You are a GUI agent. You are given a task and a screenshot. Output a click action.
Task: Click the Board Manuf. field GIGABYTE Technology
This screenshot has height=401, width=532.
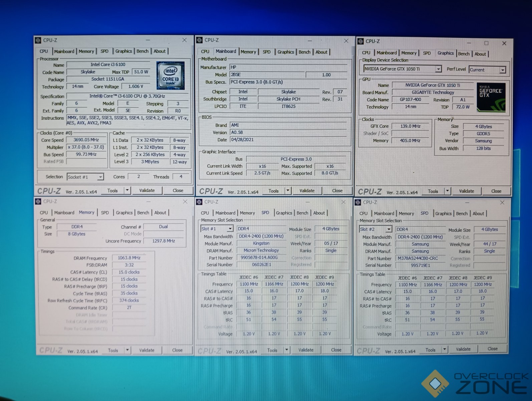click(x=433, y=93)
